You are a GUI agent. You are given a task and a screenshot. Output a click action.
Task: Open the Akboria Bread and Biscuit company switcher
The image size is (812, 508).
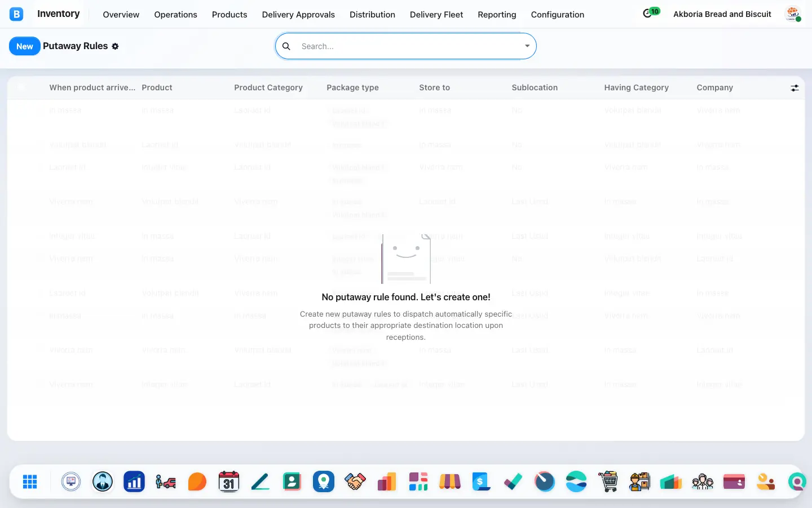click(x=722, y=14)
